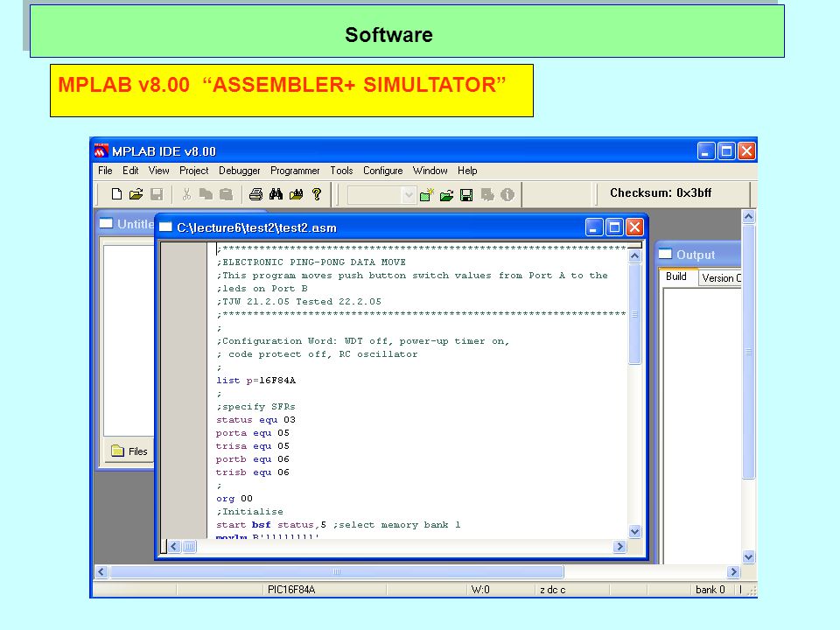Click the editor's vertical scrollbar thumb
This screenshot has width=840, height=630.
[x=635, y=314]
